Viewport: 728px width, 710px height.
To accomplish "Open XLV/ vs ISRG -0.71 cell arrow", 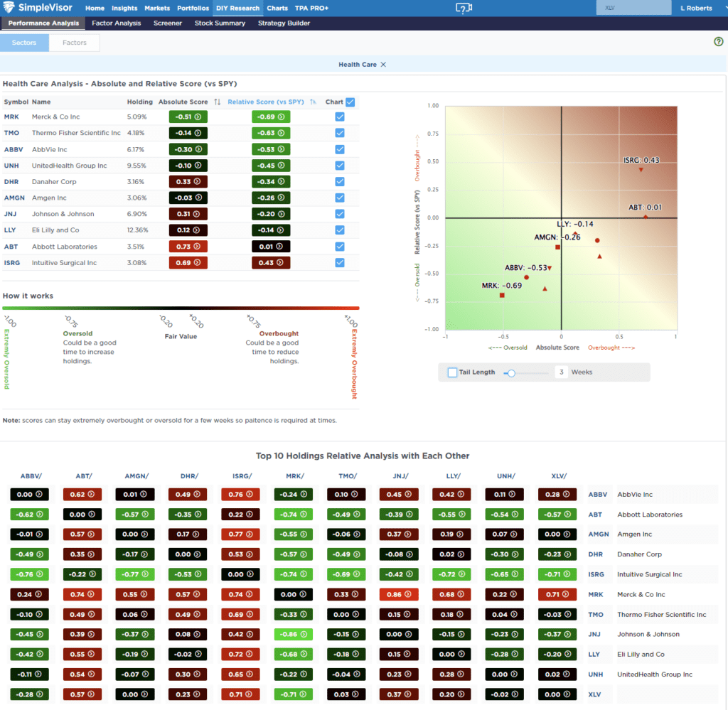I will [x=567, y=574].
